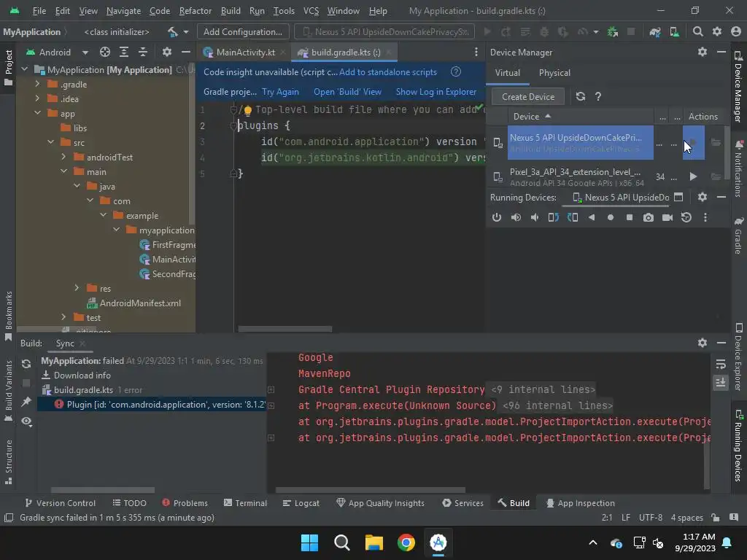This screenshot has height=560, width=747.
Task: Toggle display mode in Running Devices
Action: (x=678, y=197)
